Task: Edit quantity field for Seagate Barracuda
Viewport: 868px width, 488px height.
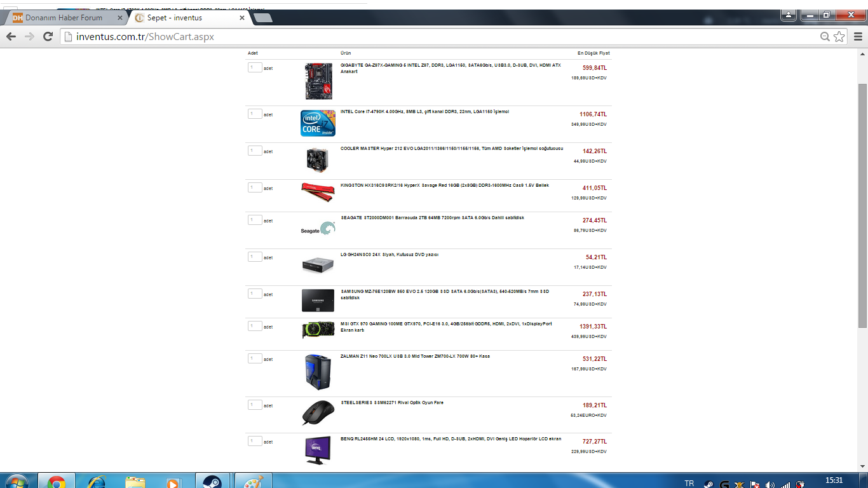Action: [255, 220]
